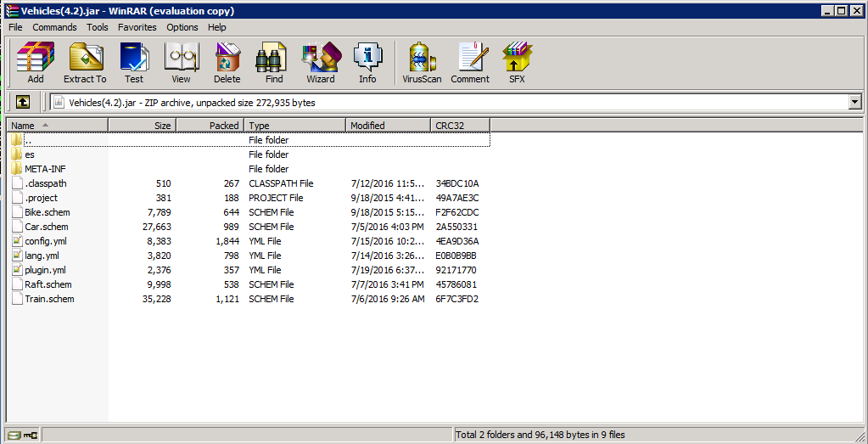
Task: Click the WinRAR title bar app icon
Action: coord(12,11)
